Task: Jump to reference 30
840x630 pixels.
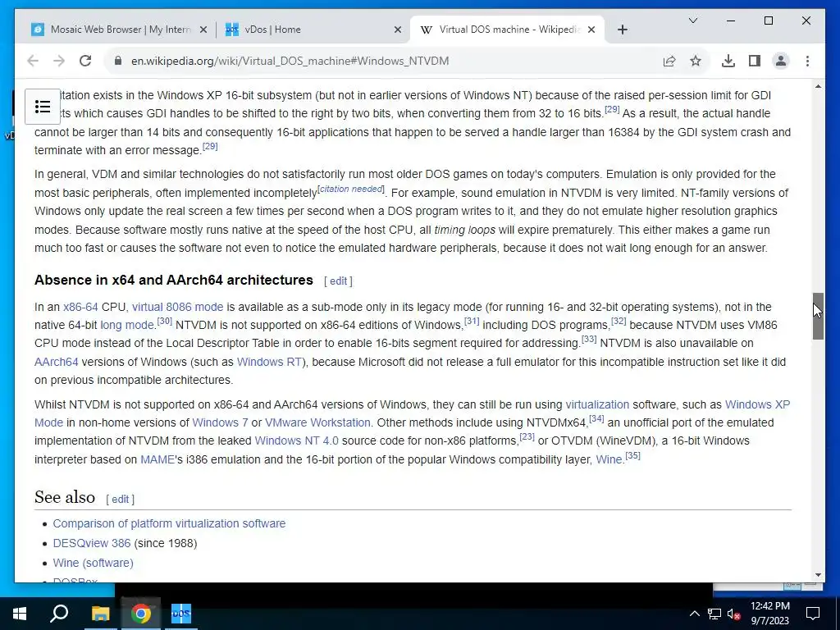Action: (x=164, y=321)
